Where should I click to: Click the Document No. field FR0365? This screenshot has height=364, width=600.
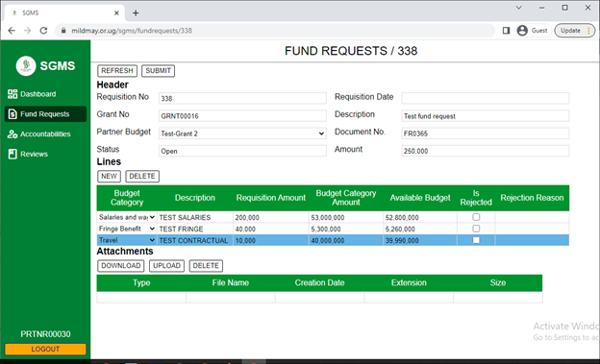(x=486, y=133)
